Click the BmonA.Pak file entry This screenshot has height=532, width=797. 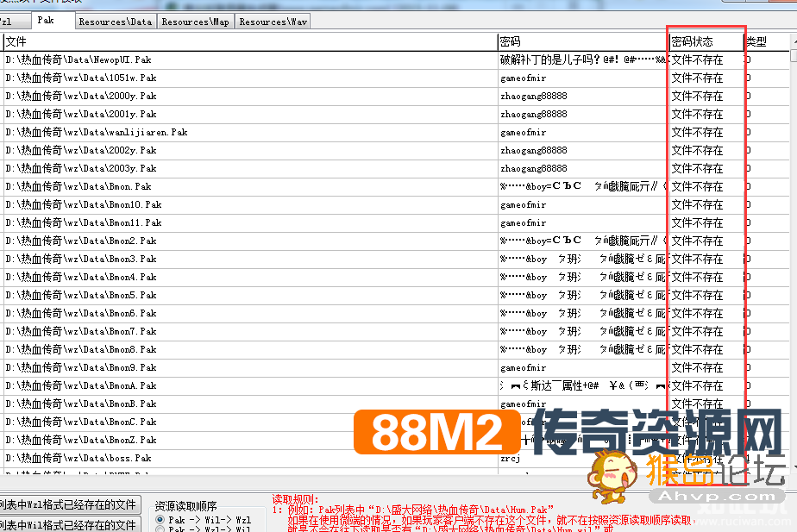click(81, 386)
